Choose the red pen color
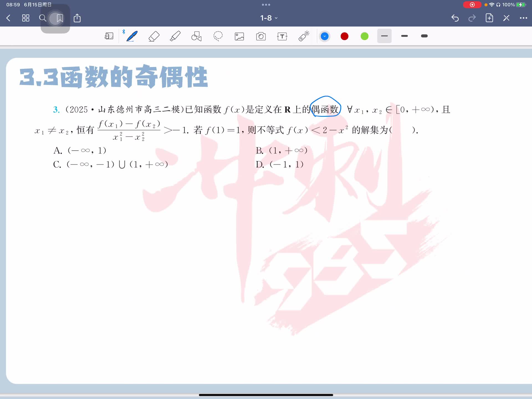 (344, 36)
